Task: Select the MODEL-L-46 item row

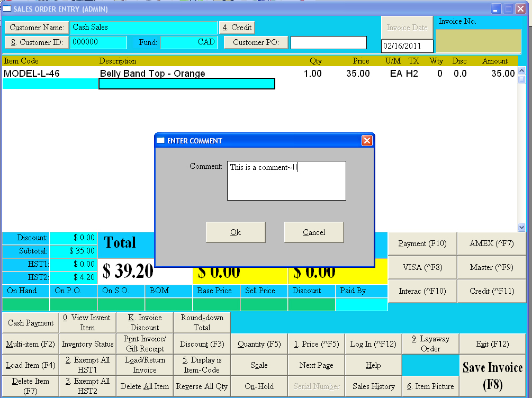Action: 159,74
